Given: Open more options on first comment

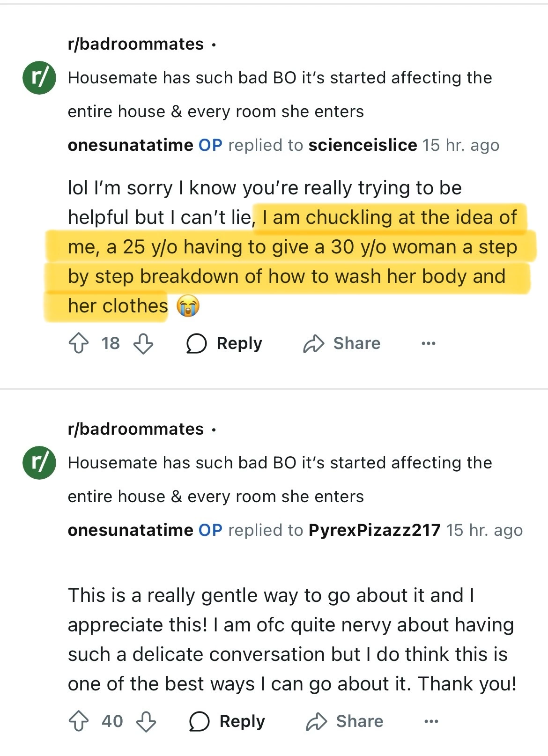Looking at the screenshot, I should (x=429, y=343).
